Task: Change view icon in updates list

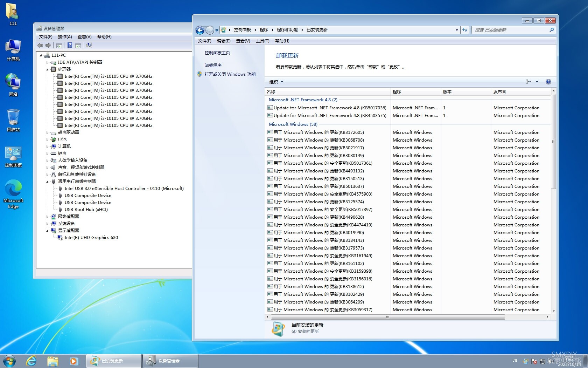Action: (x=528, y=82)
